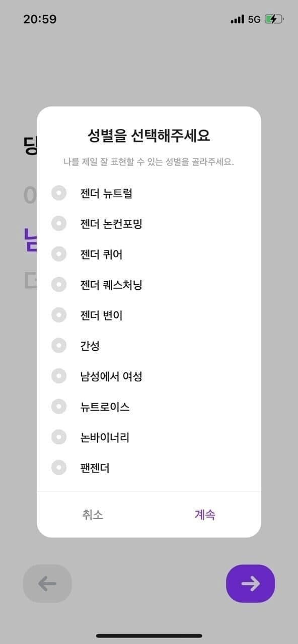Select the 간성 radio button
The image size is (298, 644).
click(x=59, y=346)
